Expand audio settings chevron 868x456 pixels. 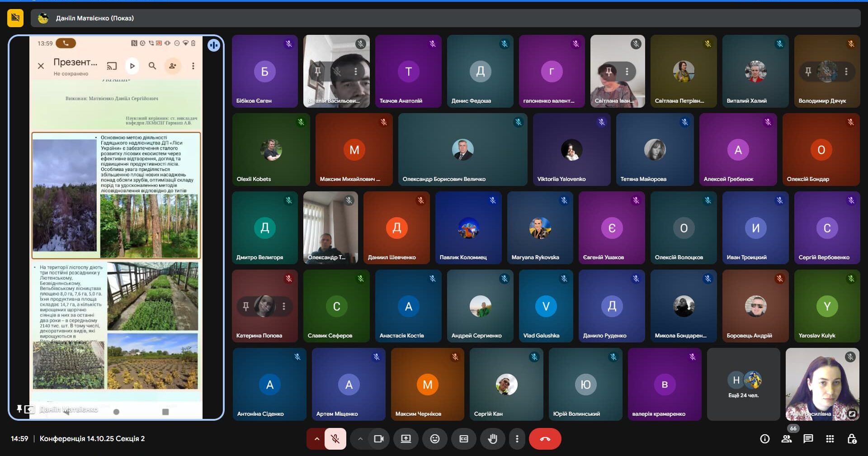(x=316, y=439)
